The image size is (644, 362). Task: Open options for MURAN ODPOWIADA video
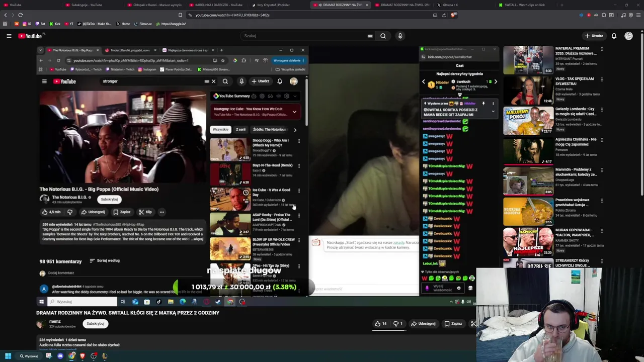[602, 230]
